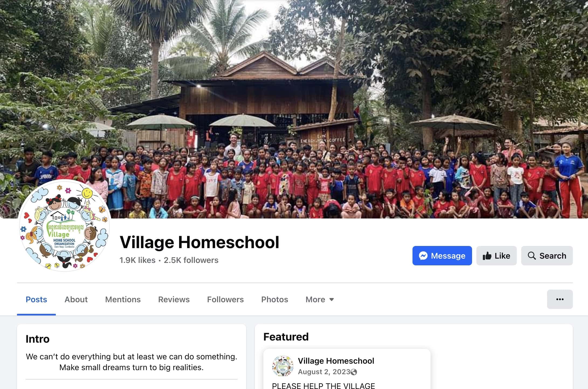Click the Village Homeschool profile picture

(64, 225)
